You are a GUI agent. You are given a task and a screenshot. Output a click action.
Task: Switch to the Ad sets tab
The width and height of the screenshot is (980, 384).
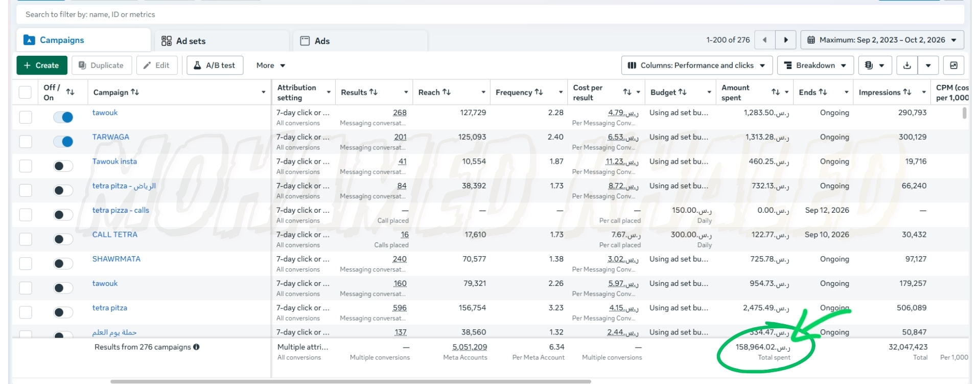(222, 41)
